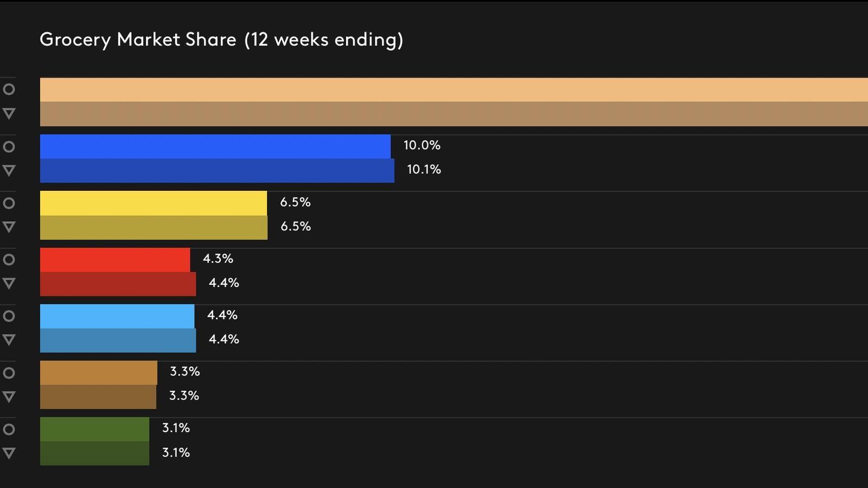The height and width of the screenshot is (488, 868).
Task: Select the circle marker next to the bright yellow bar
Action: (9, 203)
